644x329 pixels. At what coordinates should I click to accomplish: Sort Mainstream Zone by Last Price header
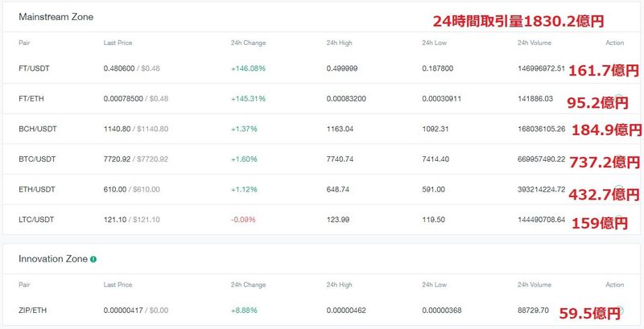[x=118, y=43]
